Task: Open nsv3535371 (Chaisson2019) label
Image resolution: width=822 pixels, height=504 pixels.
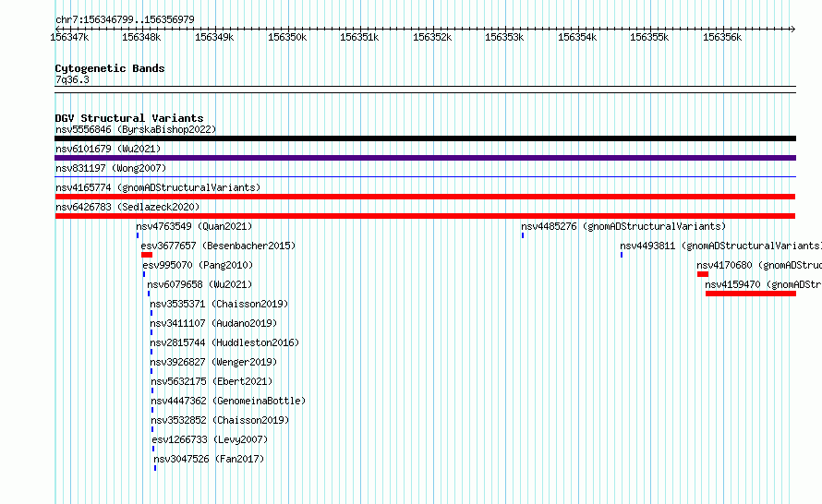Action: pyautogui.click(x=219, y=304)
